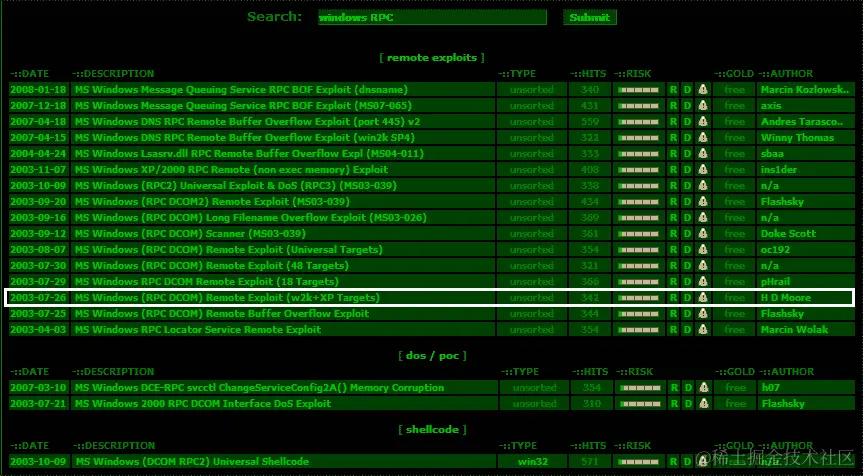Open the R icon in the 2003-11-07 row
Image resolution: width=863 pixels, height=476 pixels.
click(673, 169)
